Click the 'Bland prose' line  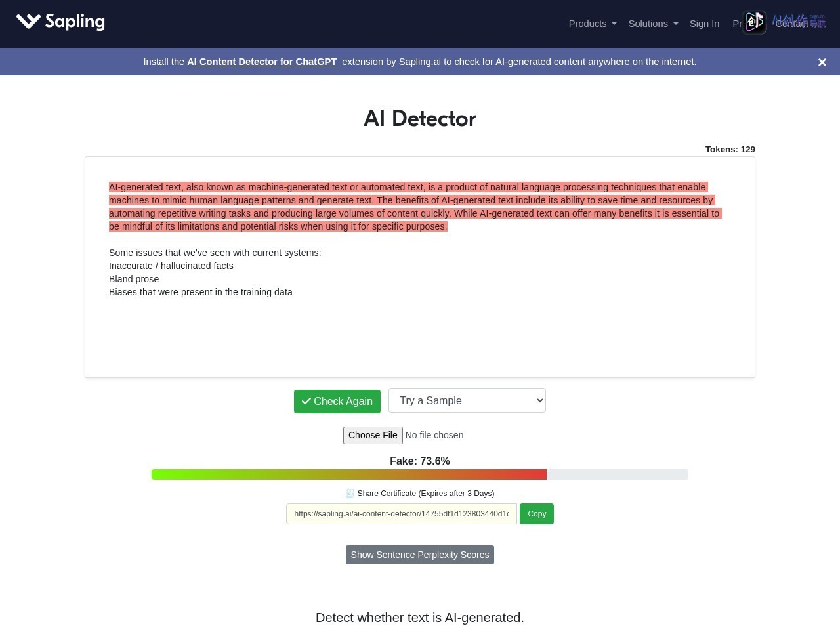click(134, 279)
